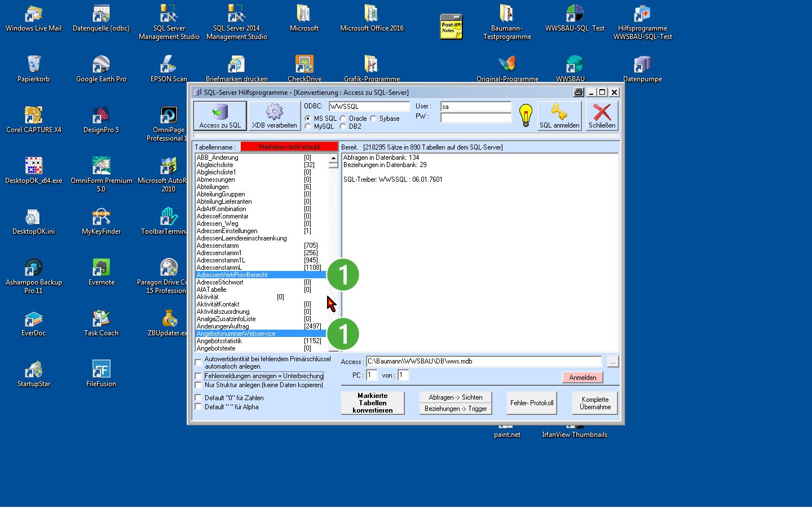Select DB2 radio button
This screenshot has height=508, width=812.
343,126
